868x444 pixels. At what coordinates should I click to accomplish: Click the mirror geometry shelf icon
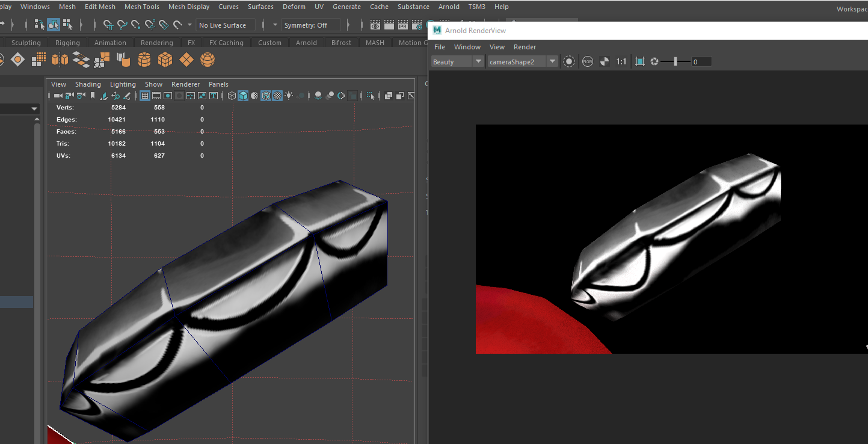60,60
